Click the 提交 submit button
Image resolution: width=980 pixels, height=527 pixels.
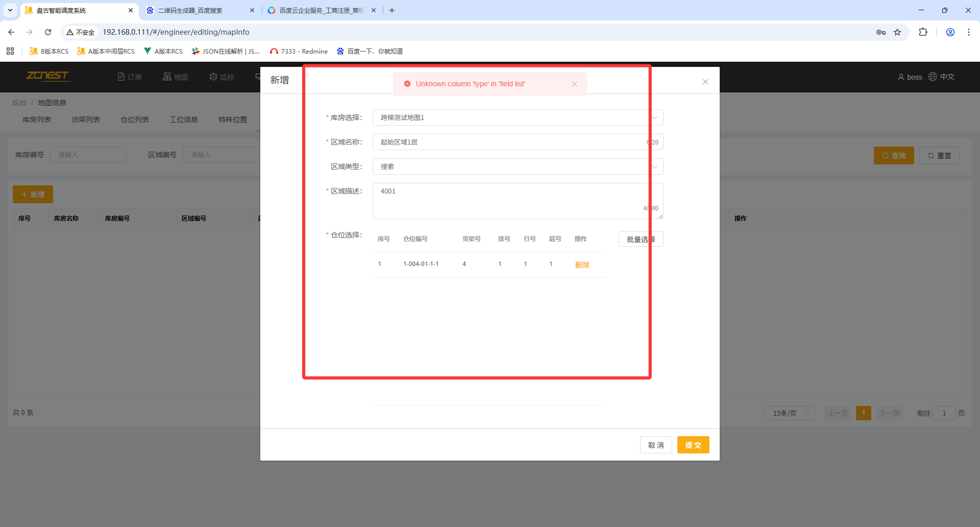tap(693, 445)
